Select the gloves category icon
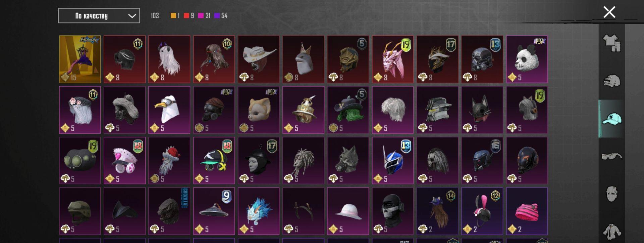Image resolution: width=644 pixels, height=243 pixels. pos(612,81)
